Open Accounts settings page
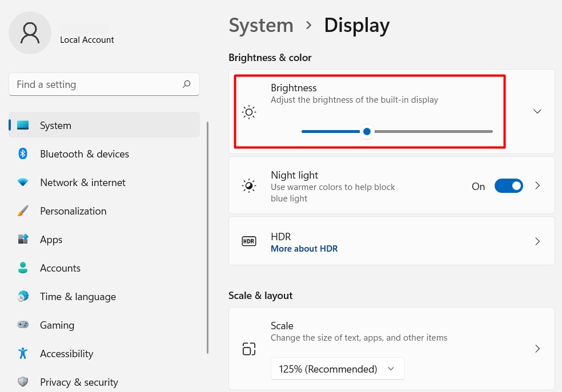Image resolution: width=562 pixels, height=392 pixels. point(60,268)
